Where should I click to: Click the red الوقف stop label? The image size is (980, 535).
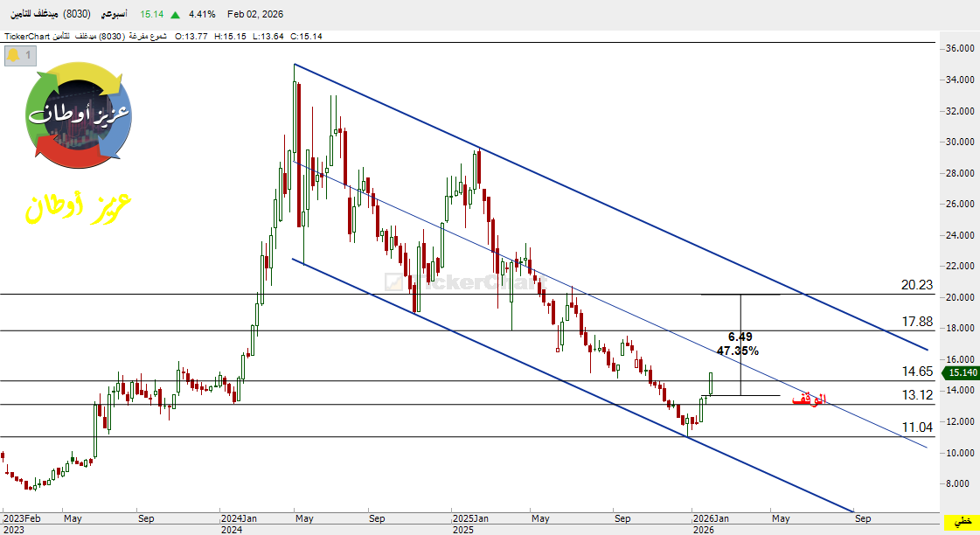click(810, 399)
